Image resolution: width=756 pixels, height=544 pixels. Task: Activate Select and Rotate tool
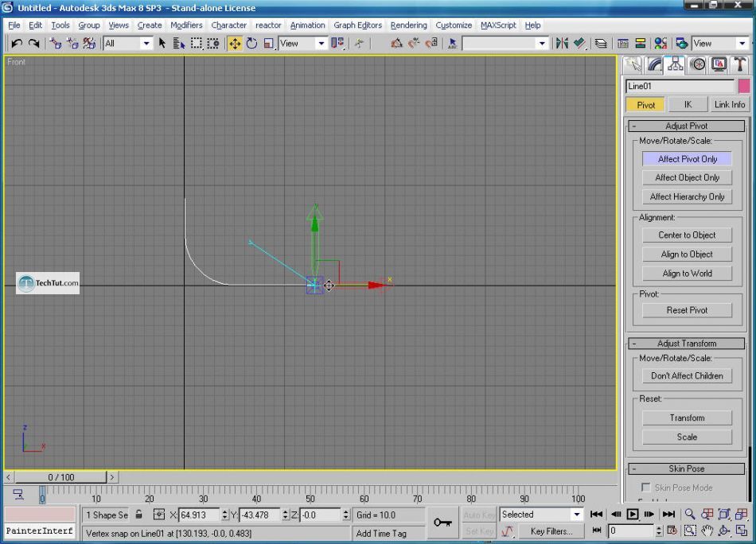pyautogui.click(x=251, y=44)
